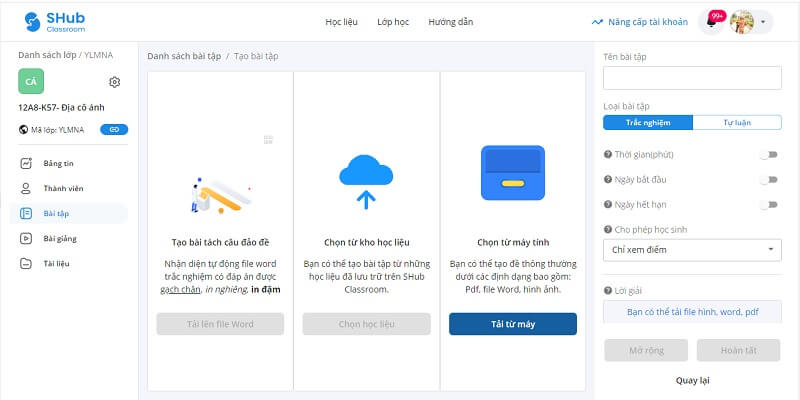Expand the account dropdown arrow beside avatar

pyautogui.click(x=763, y=22)
